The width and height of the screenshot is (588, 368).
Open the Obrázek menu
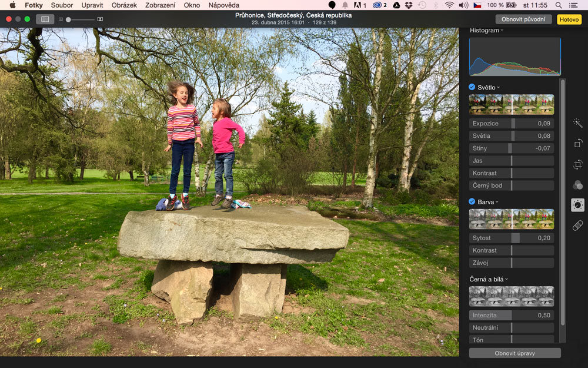(124, 5)
